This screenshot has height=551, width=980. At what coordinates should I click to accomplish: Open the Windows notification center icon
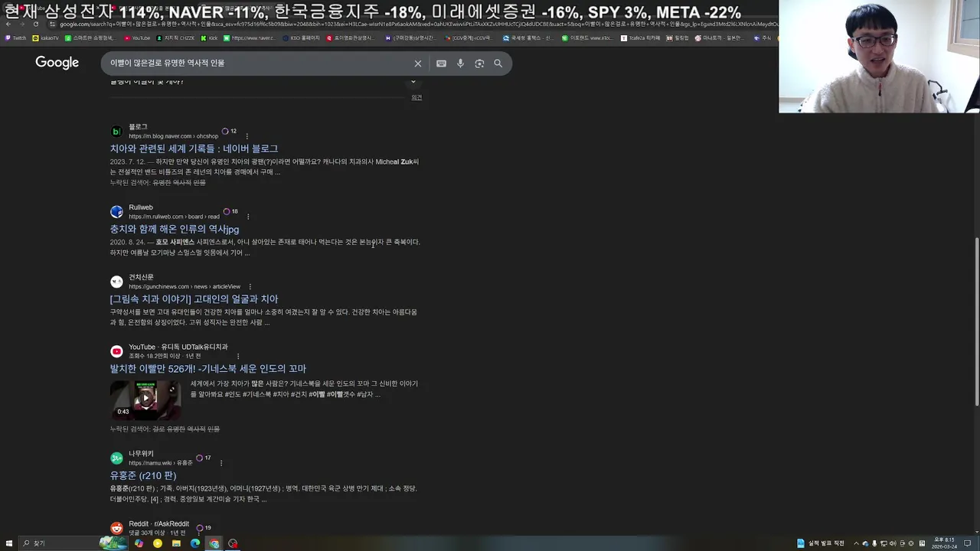968,543
